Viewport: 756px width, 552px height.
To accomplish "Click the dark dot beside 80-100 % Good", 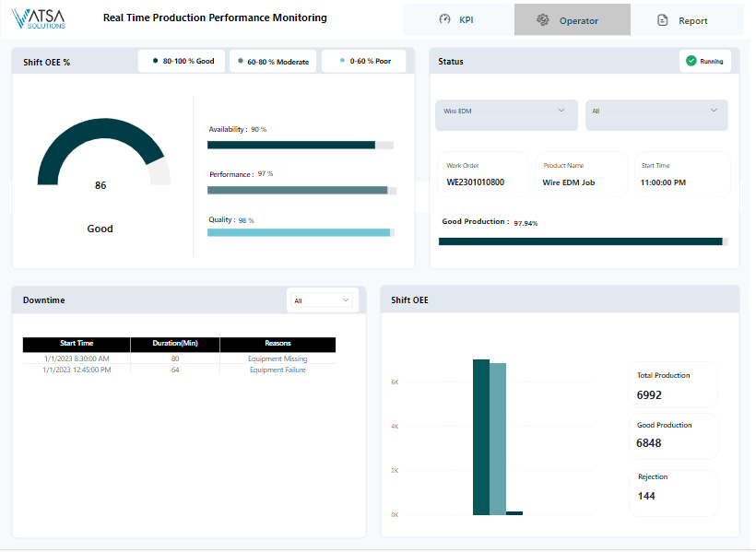I will (x=155, y=61).
